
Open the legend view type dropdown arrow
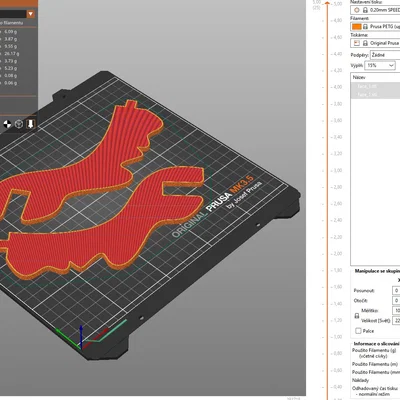(x=31, y=14)
